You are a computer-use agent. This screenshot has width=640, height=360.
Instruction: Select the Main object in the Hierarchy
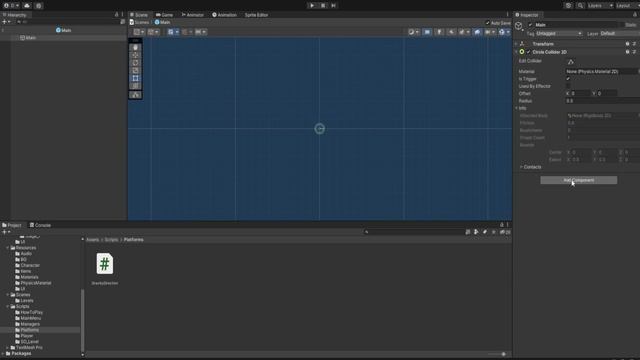tap(28, 38)
